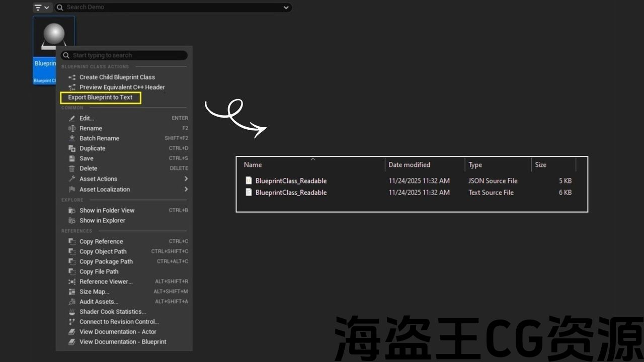Choose Preview Equivalent C++ Header
Viewport: 644px width, 362px height.
point(122,87)
